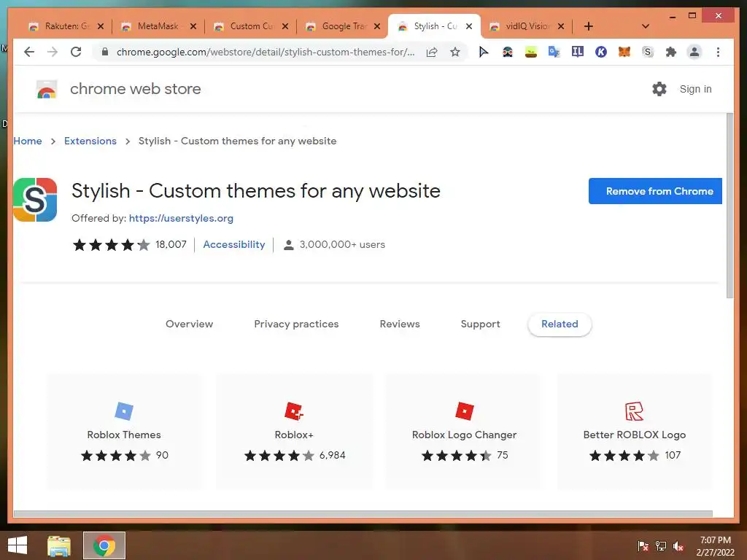Viewport: 747px width, 560px height.
Task: Click the browser forward arrow
Action: [x=53, y=52]
